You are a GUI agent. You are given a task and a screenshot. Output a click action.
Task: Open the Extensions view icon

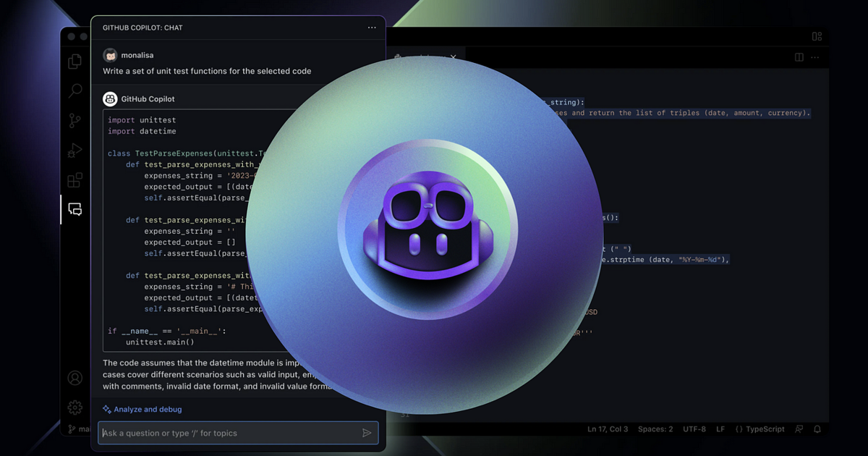pos(75,180)
